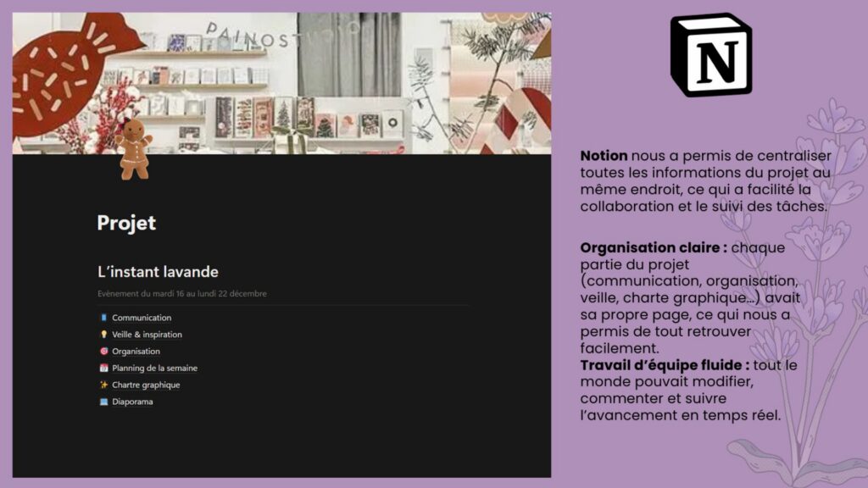Open the Chartre graphique page link text
The width and height of the screenshot is (868, 488).
pos(146,385)
